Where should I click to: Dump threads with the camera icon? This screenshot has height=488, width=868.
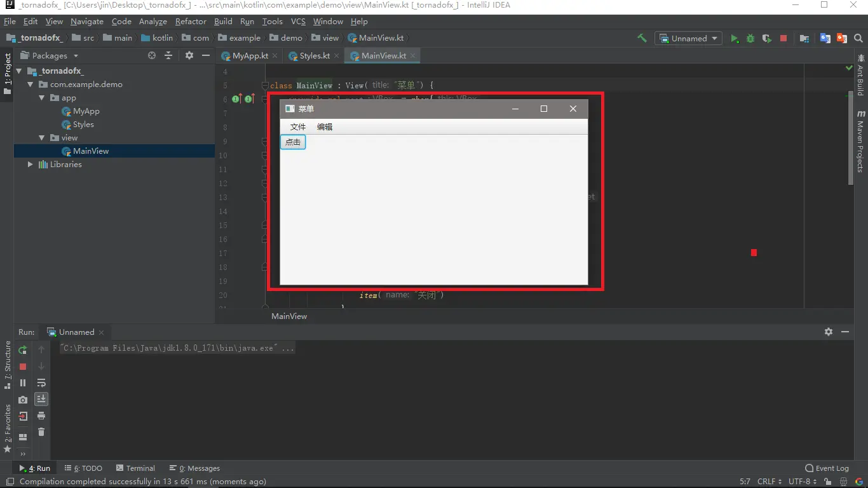pos(23,400)
